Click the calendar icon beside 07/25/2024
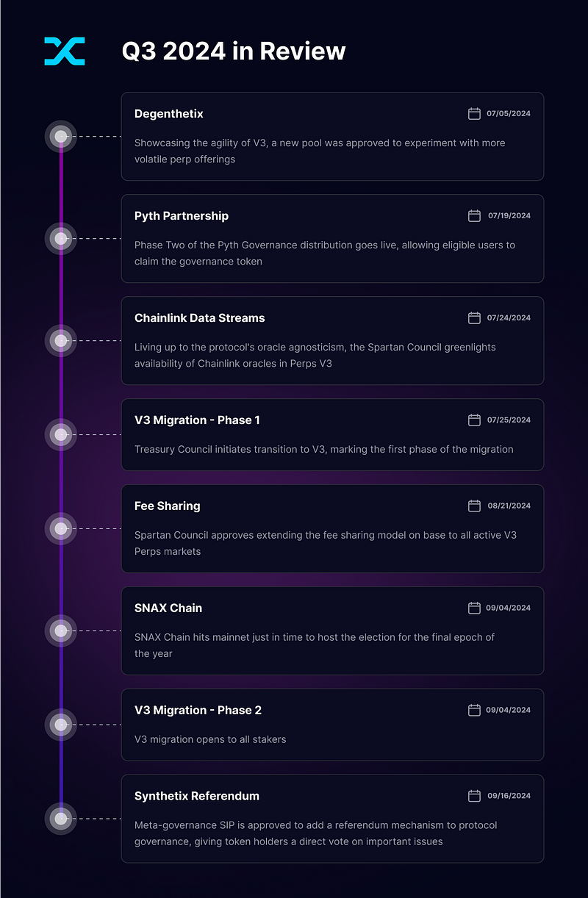The width and height of the screenshot is (588, 898). [x=474, y=420]
